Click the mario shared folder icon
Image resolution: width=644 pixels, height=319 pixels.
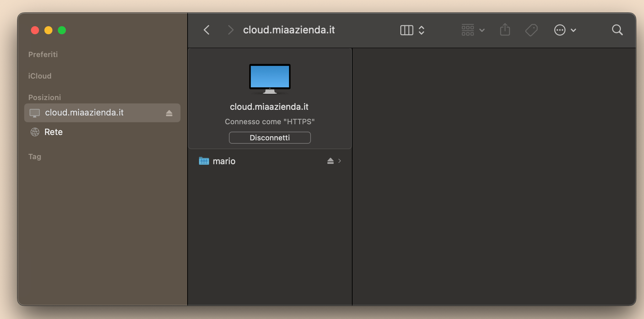pyautogui.click(x=204, y=161)
